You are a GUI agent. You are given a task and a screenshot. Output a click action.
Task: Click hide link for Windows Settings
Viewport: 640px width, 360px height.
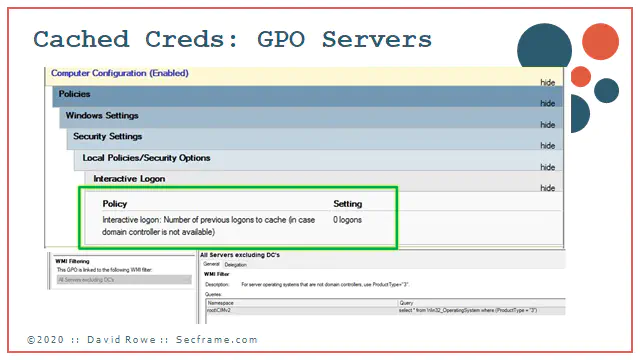(x=547, y=124)
